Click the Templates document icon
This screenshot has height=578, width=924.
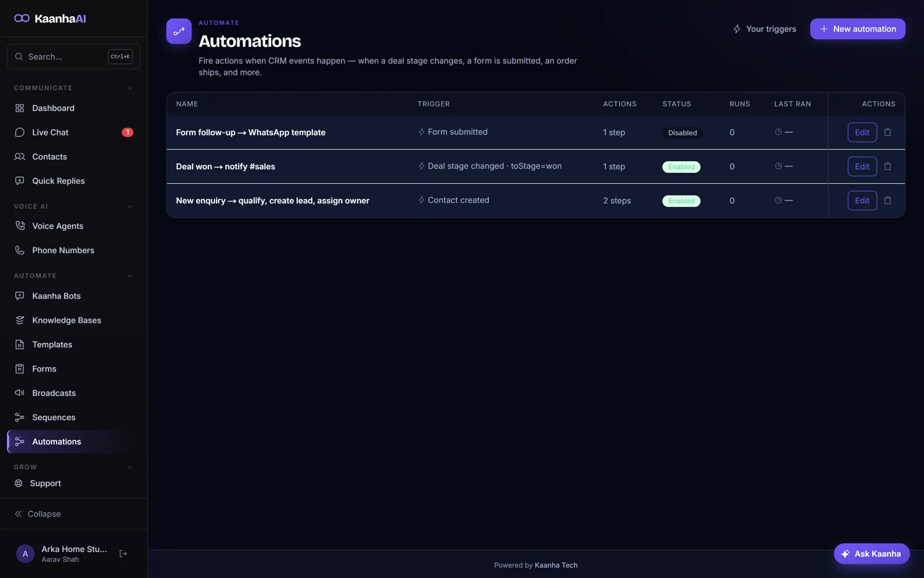click(x=20, y=344)
